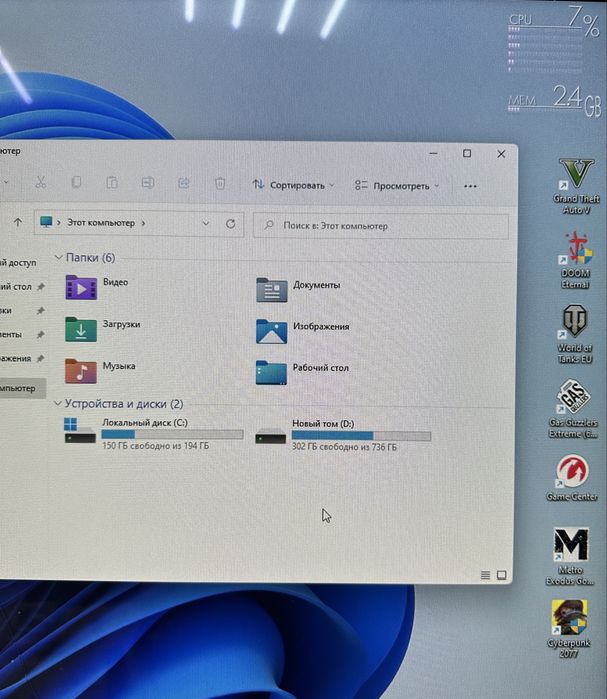Minimize the Explorer window
Viewport: 607px width, 699px height.
pyautogui.click(x=433, y=153)
